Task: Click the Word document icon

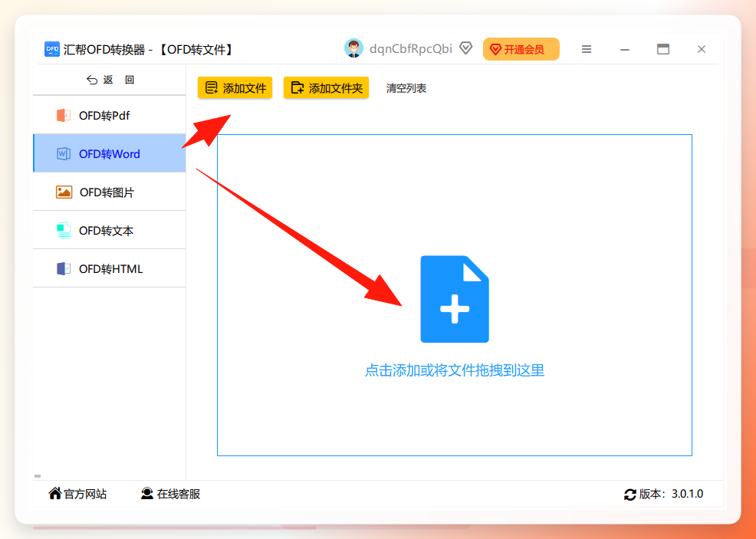Action: pyautogui.click(x=64, y=154)
